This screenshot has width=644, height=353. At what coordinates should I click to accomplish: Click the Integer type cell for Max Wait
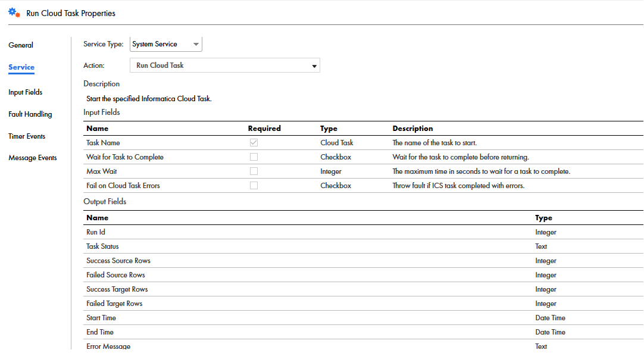[x=330, y=171]
